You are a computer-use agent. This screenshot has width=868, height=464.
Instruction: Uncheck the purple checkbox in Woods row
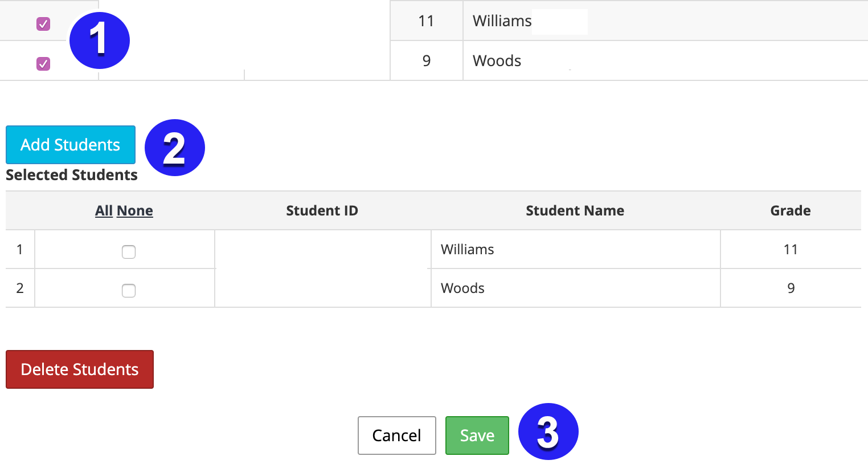coord(43,64)
